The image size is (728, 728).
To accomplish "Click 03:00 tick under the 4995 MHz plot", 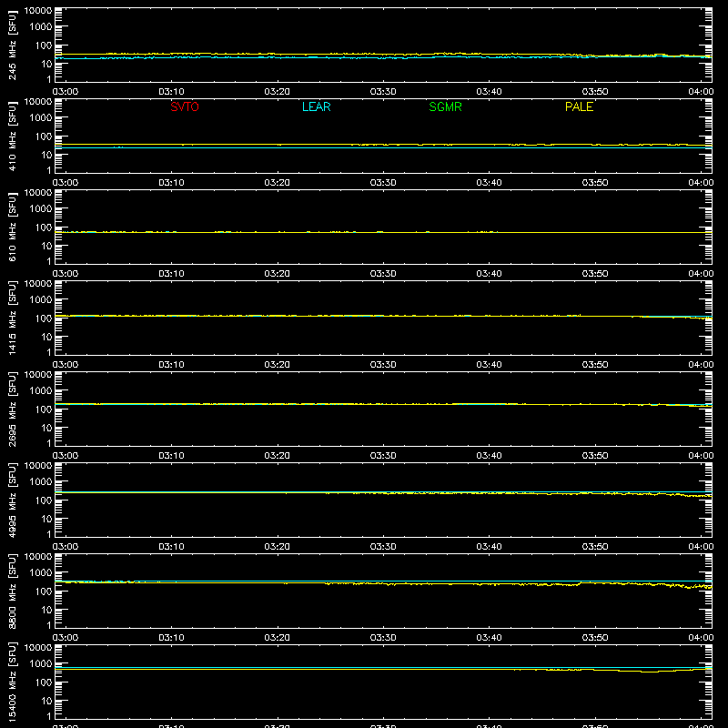I will (x=66, y=547).
